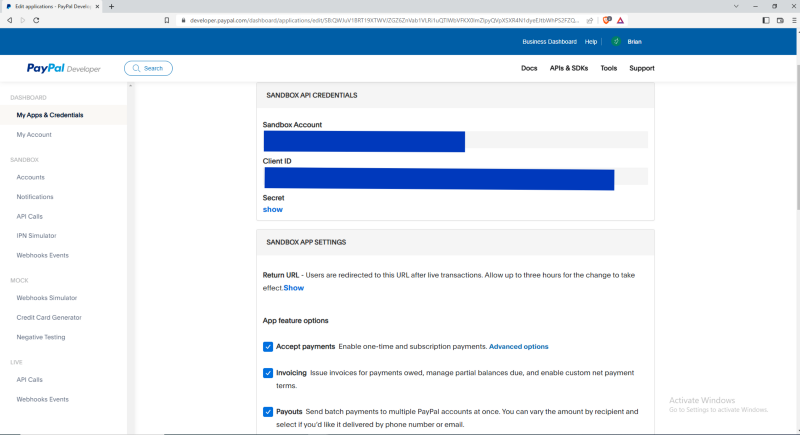Reveal the Secret with show link

click(x=272, y=210)
